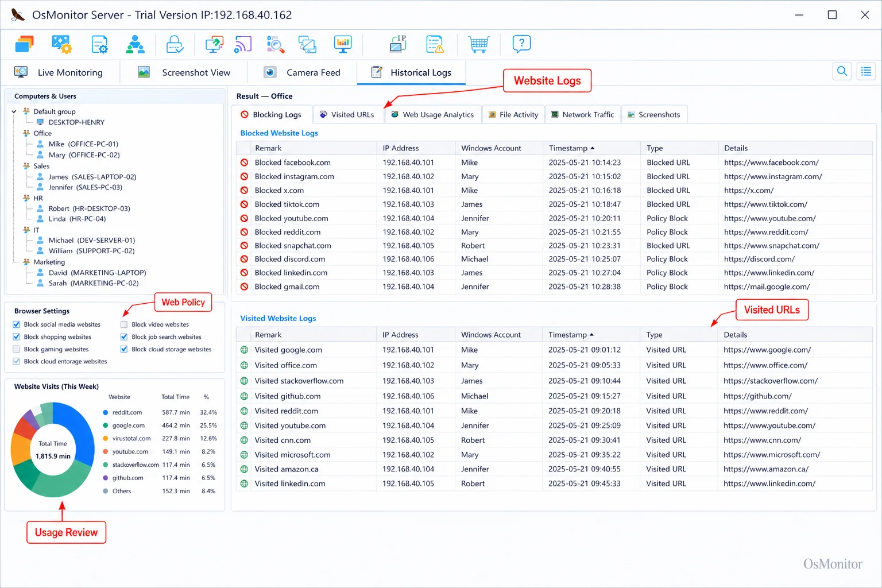Click the OsMonitor bird logo in title bar
This screenshot has height=588, width=882.
click(18, 15)
